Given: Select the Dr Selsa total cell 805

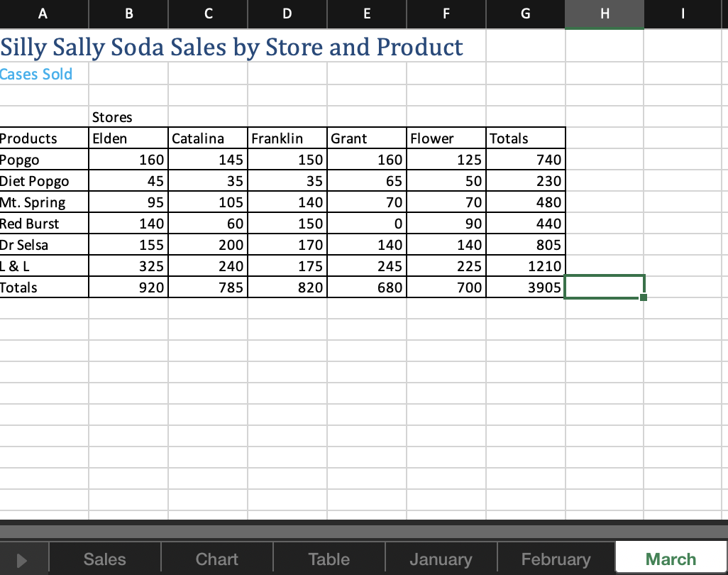Looking at the screenshot, I should click(x=525, y=244).
